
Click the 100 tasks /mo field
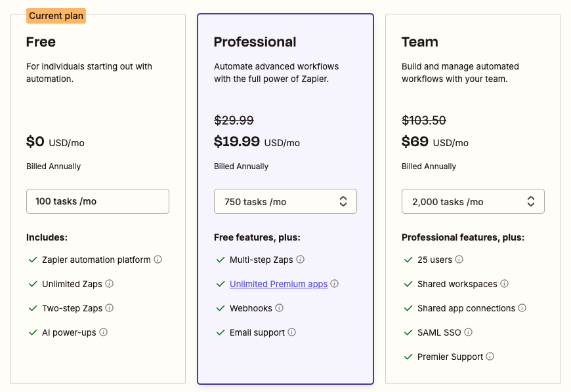98,201
